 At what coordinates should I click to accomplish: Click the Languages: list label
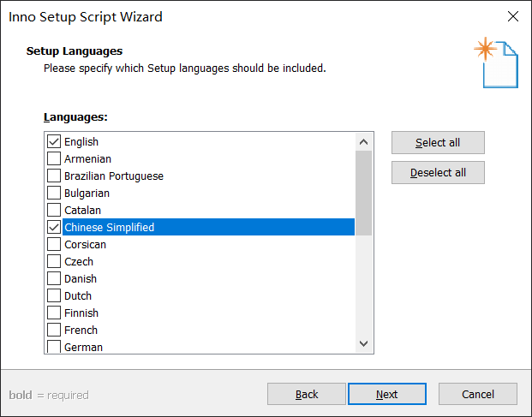coord(75,117)
